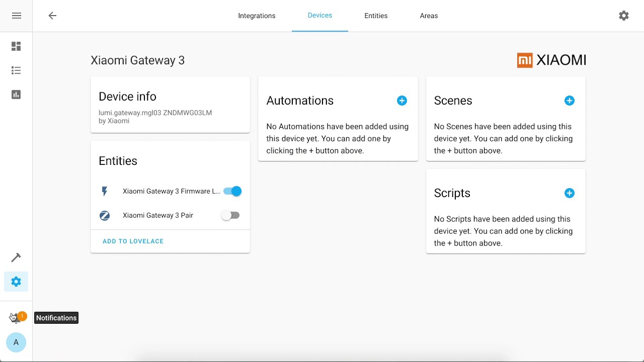
Task: Click the Xiaomi brand logo
Action: coord(551,60)
